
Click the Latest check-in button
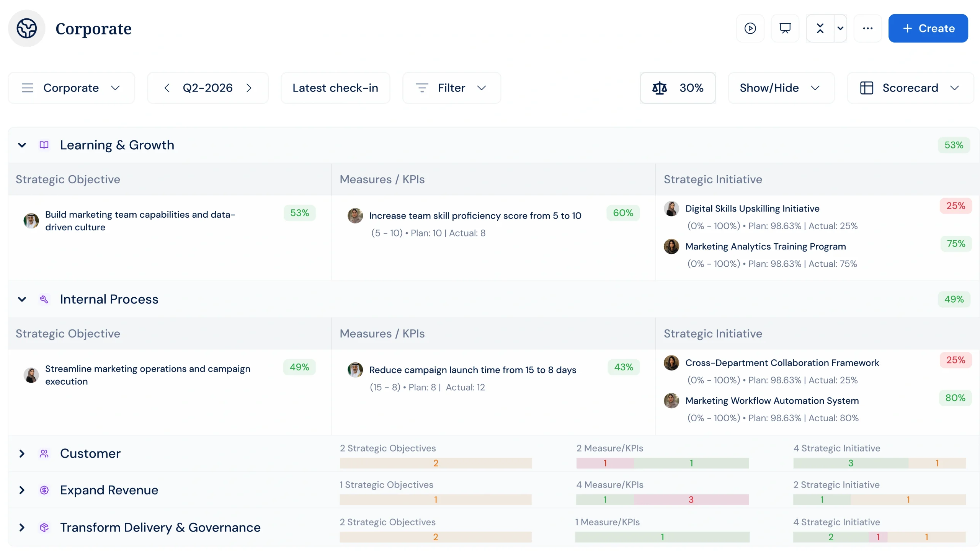point(335,88)
